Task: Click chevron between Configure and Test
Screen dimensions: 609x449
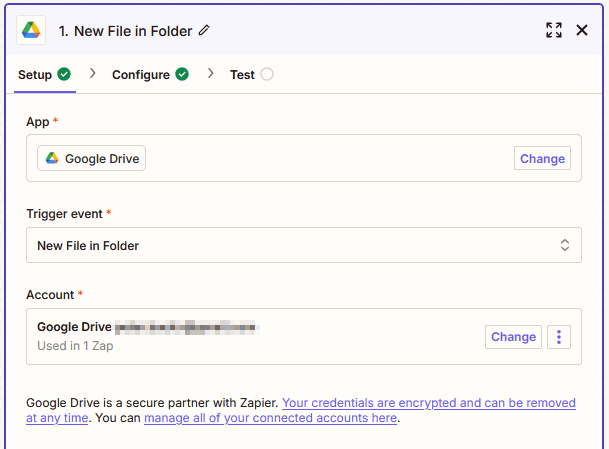Action: (x=211, y=73)
